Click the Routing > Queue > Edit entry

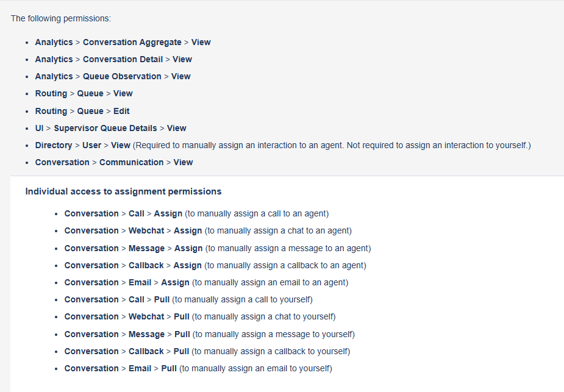[x=82, y=111]
